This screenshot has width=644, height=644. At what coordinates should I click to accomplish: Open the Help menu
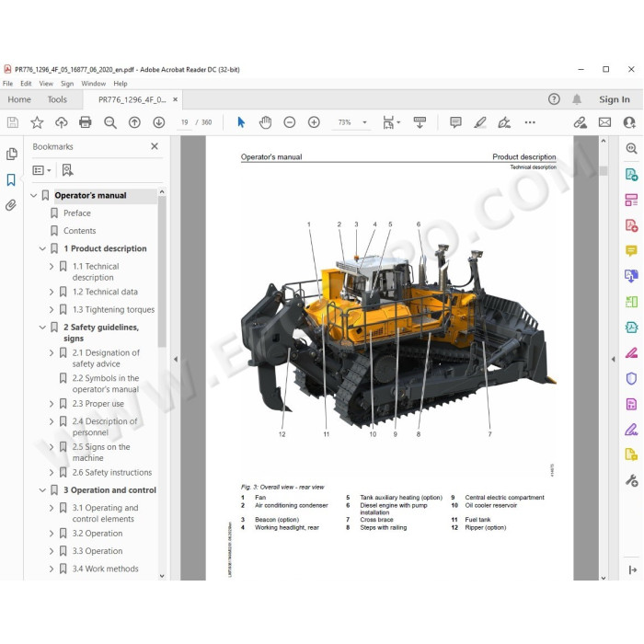[121, 84]
